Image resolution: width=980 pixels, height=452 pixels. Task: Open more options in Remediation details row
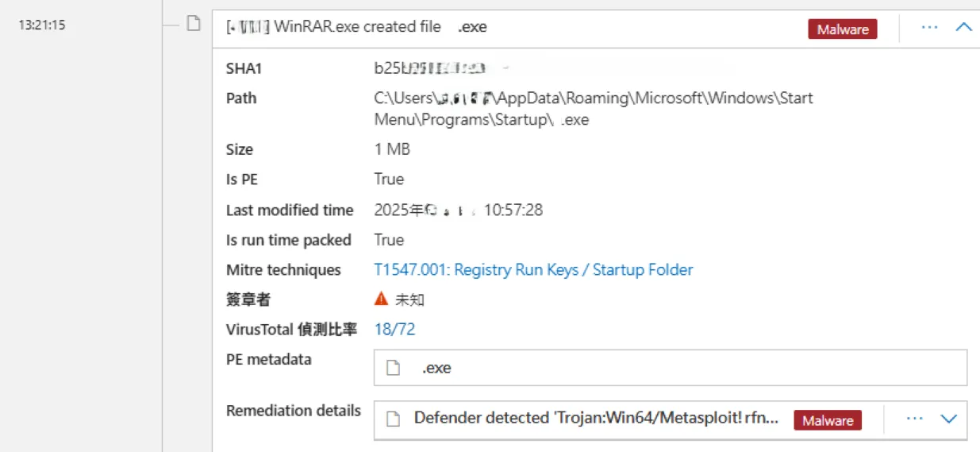(914, 419)
